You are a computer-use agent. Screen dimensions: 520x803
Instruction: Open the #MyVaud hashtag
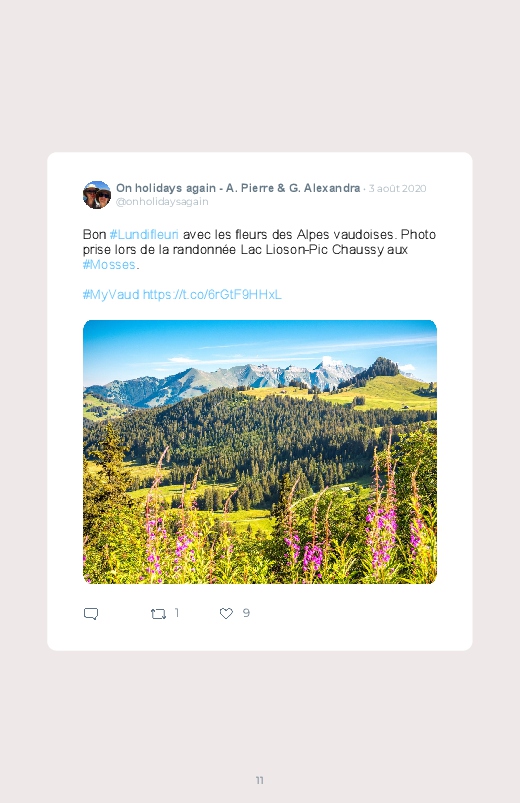click(x=111, y=294)
